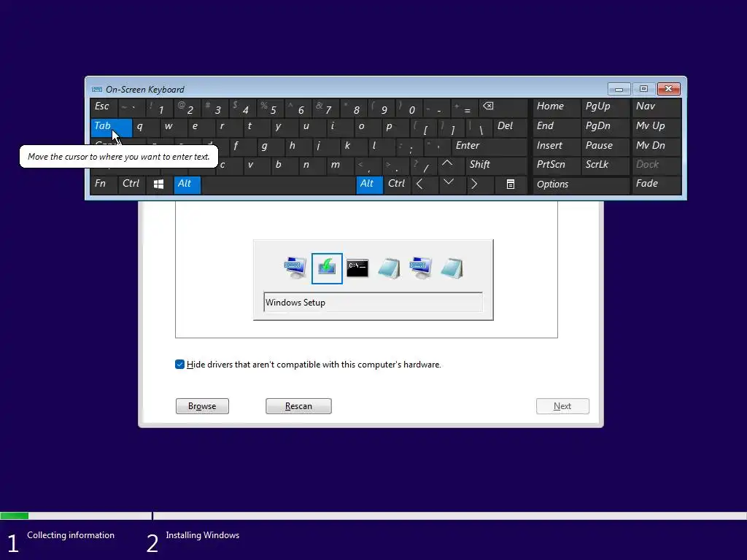Click the Mv Up key
This screenshot has height=560, width=747.
[657, 127]
